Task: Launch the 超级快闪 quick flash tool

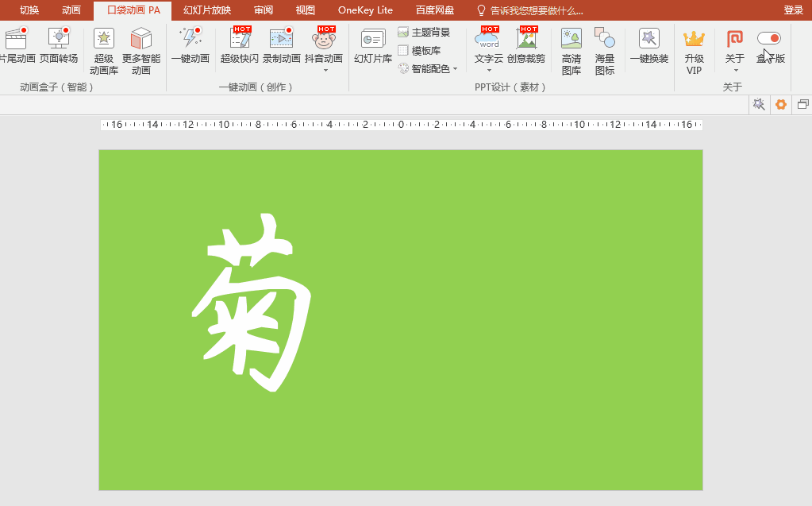Action: click(x=238, y=49)
